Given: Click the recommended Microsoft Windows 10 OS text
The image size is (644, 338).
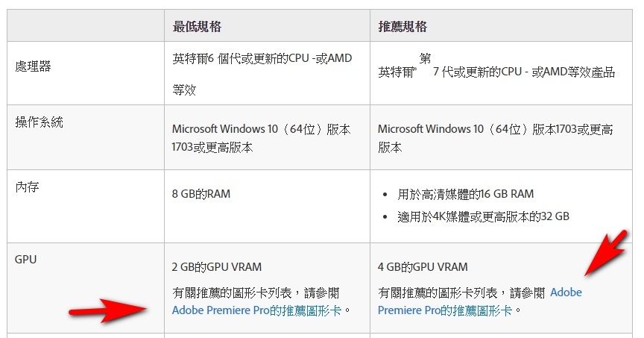Looking at the screenshot, I should (496, 138).
